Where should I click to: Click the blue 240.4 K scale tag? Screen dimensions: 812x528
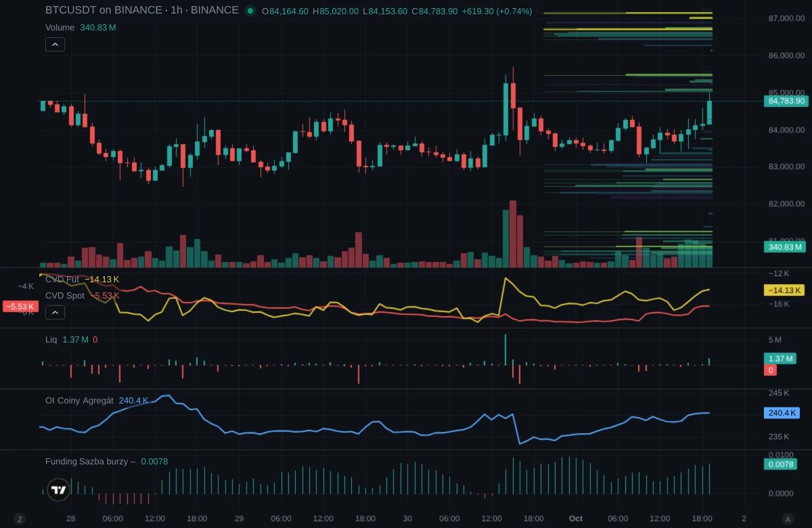pos(782,413)
